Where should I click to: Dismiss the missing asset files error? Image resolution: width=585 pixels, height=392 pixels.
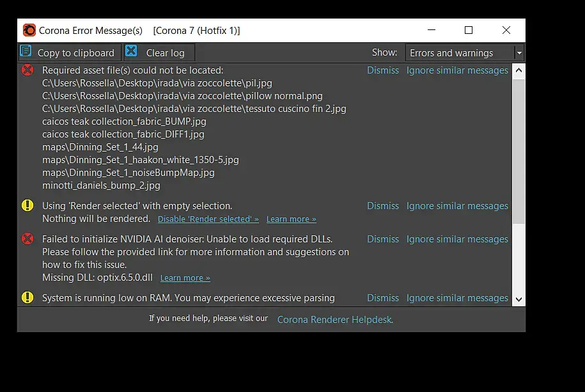383,70
